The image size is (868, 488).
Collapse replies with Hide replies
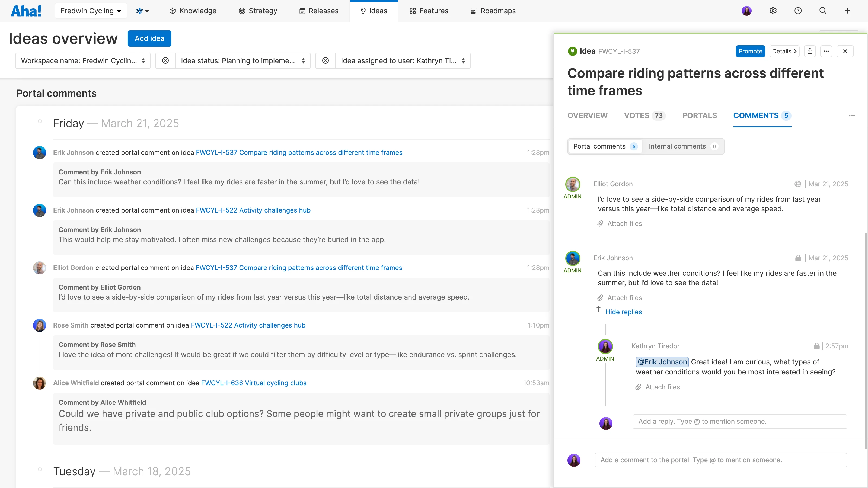click(623, 312)
